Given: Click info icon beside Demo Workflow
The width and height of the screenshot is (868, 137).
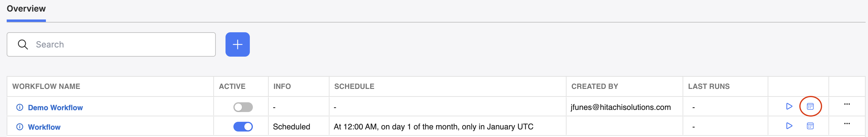Looking at the screenshot, I should (20, 107).
